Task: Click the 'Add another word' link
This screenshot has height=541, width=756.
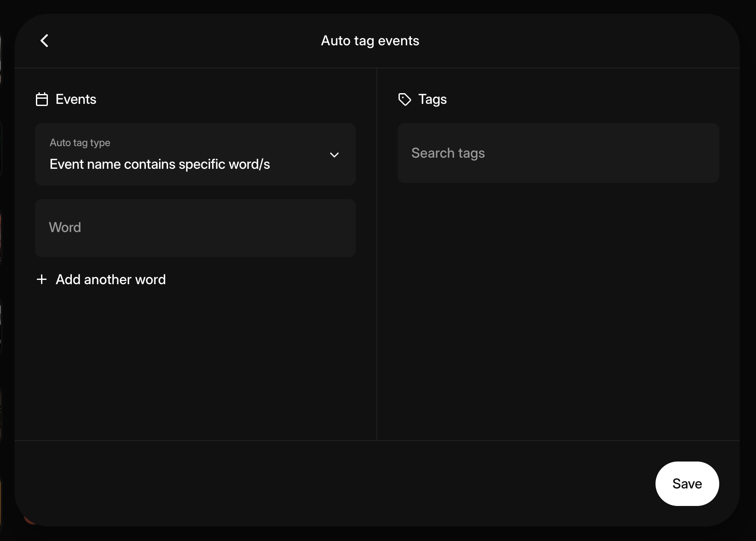Action: coord(110,279)
